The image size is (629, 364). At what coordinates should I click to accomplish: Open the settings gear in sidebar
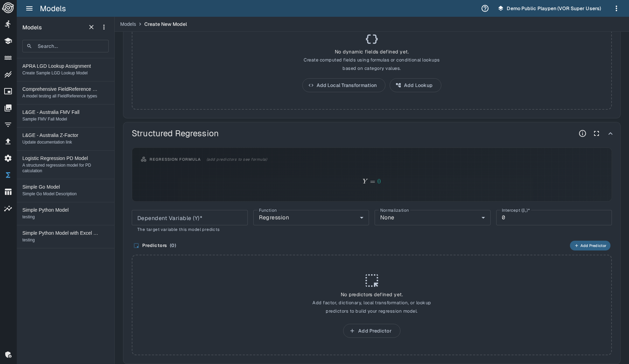(8, 158)
